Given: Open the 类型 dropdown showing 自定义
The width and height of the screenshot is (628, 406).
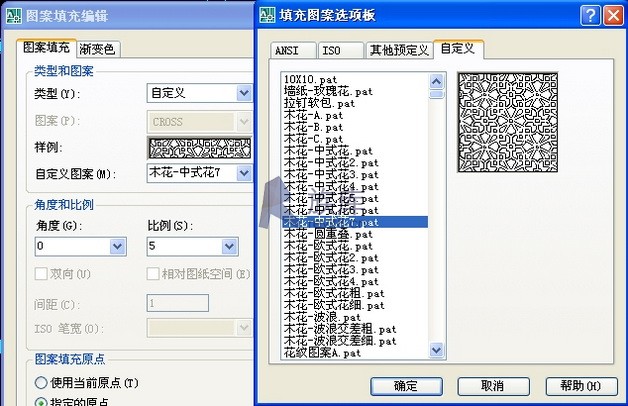Looking at the screenshot, I should click(x=199, y=93).
